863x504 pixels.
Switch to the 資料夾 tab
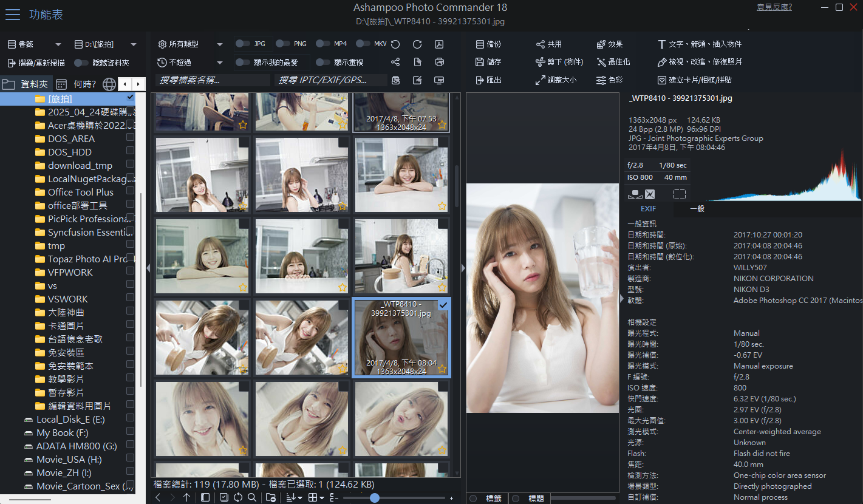point(26,84)
